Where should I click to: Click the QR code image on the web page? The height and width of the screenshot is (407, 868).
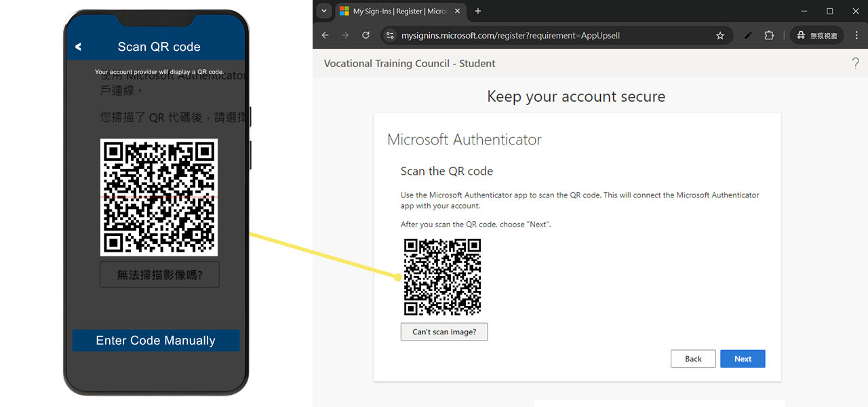point(442,277)
